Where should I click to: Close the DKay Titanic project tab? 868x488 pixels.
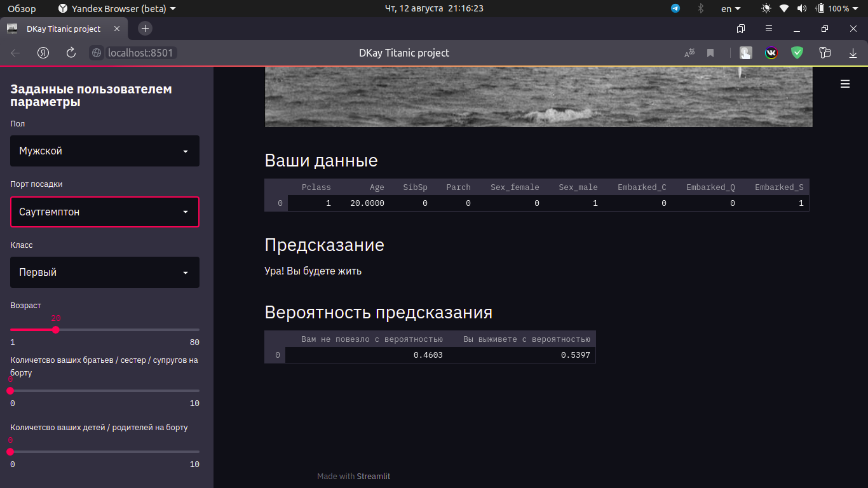pyautogui.click(x=117, y=29)
